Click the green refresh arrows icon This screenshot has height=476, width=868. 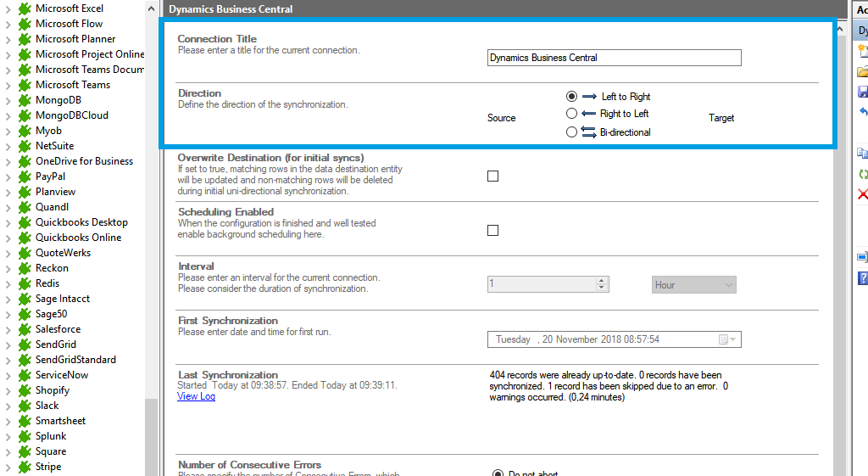pos(862,174)
